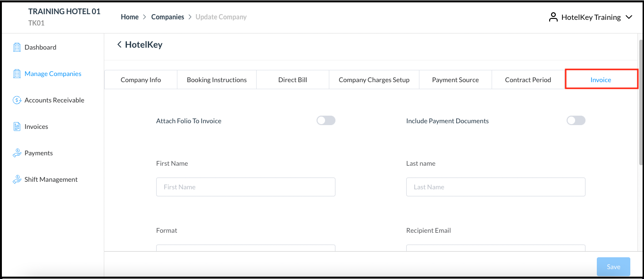Enable Attach Folio To Invoice

click(x=326, y=120)
